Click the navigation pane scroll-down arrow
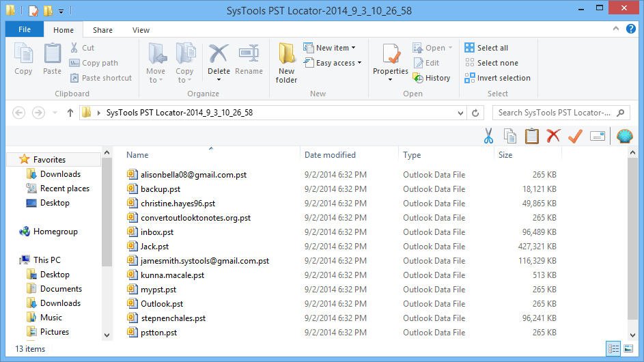The height and width of the screenshot is (362, 644). tap(107, 335)
